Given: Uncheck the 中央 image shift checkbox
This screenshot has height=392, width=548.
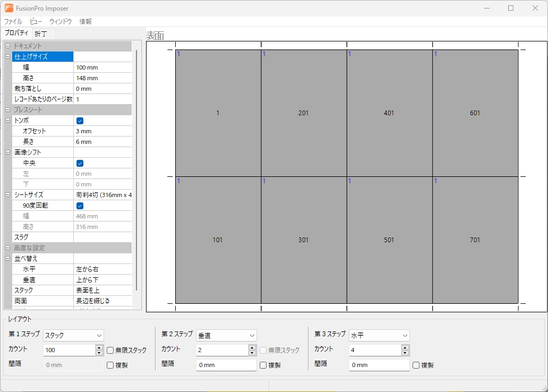Looking at the screenshot, I should coord(80,163).
